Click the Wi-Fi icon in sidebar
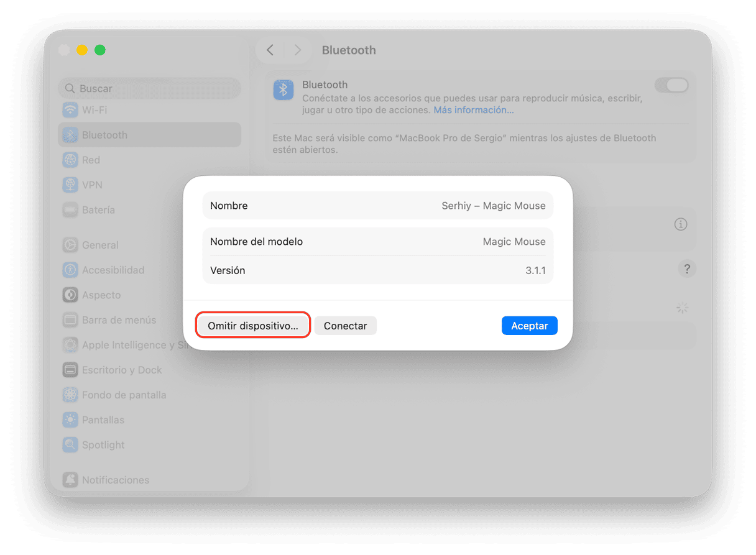 [x=70, y=110]
